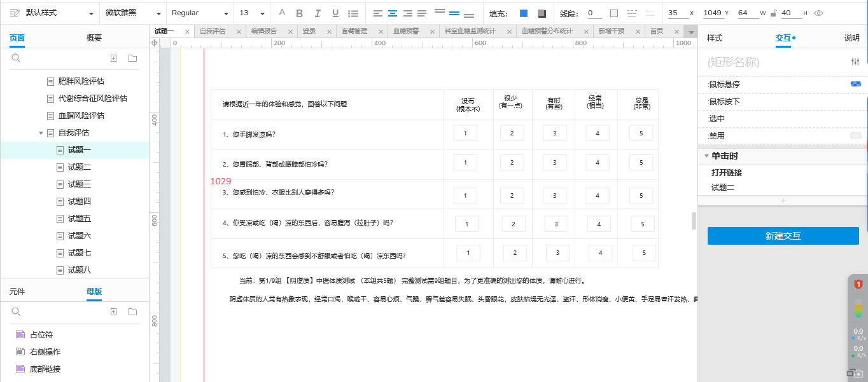Open interaction settings sliders icon
The width and height of the screenshot is (868, 382).
coord(855,62)
